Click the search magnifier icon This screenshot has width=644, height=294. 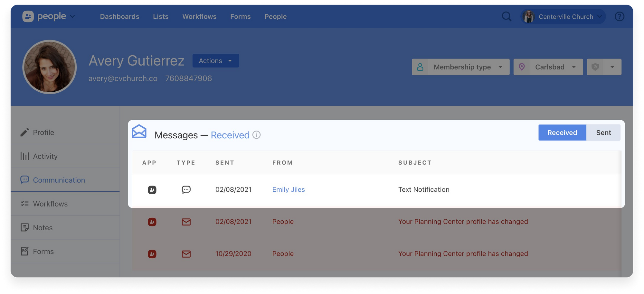tap(507, 16)
